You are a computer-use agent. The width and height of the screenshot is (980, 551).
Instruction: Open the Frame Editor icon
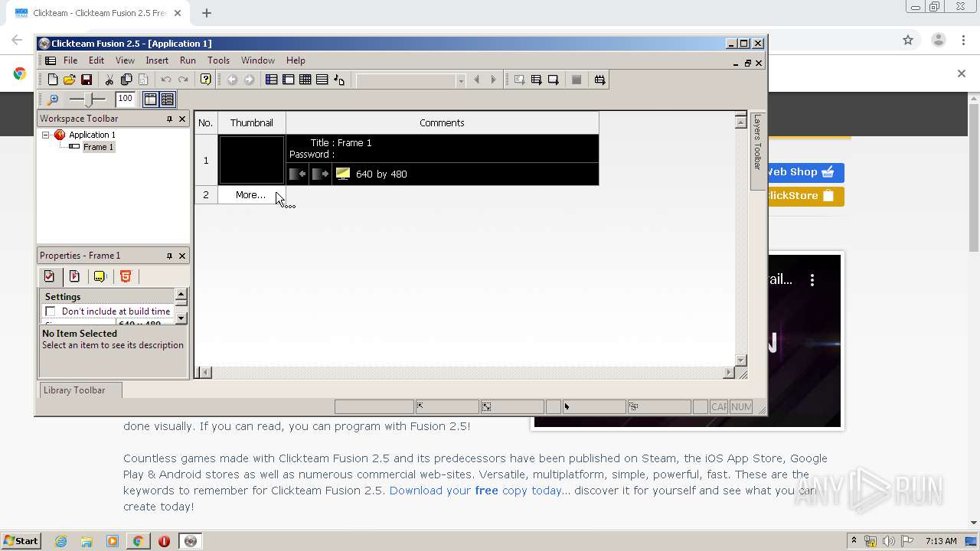click(x=289, y=80)
